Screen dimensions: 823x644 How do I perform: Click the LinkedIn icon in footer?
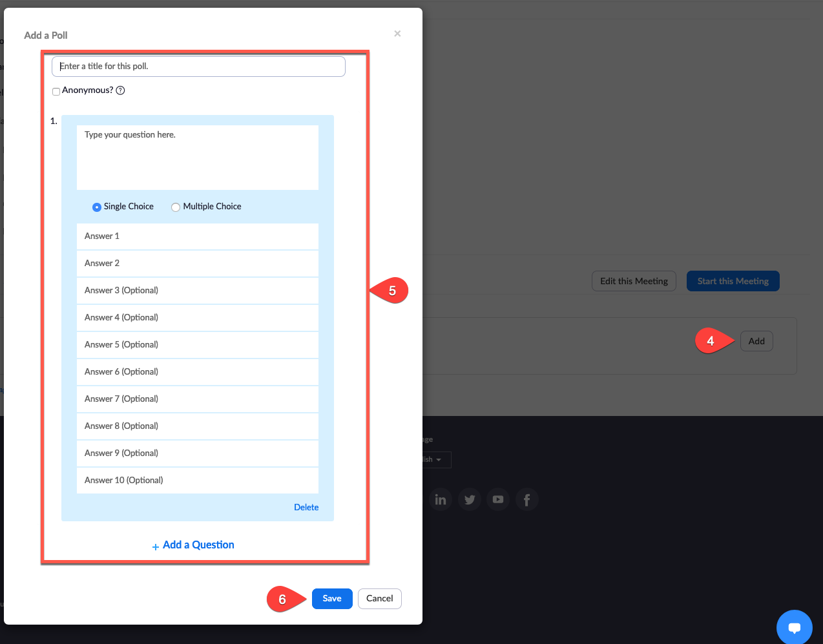coord(441,499)
